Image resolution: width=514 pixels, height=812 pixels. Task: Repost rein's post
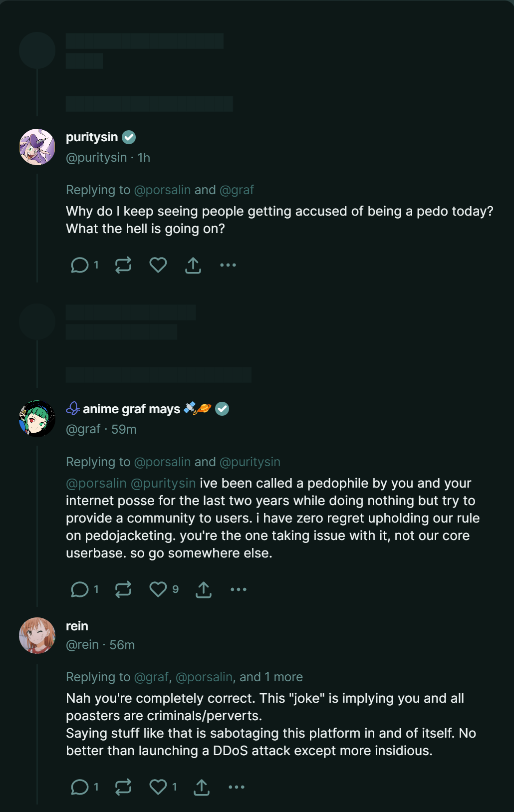pyautogui.click(x=123, y=787)
